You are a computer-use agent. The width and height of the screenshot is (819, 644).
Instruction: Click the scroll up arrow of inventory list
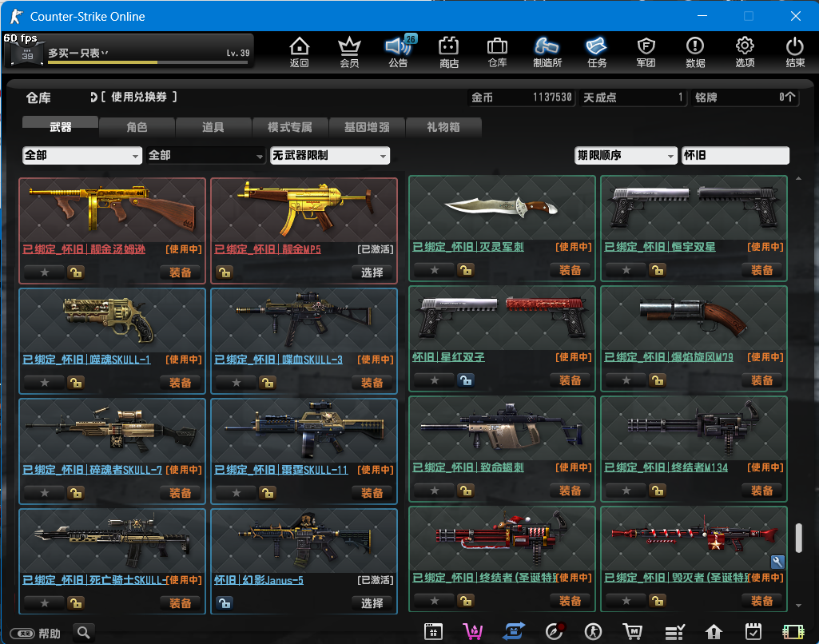(798, 179)
